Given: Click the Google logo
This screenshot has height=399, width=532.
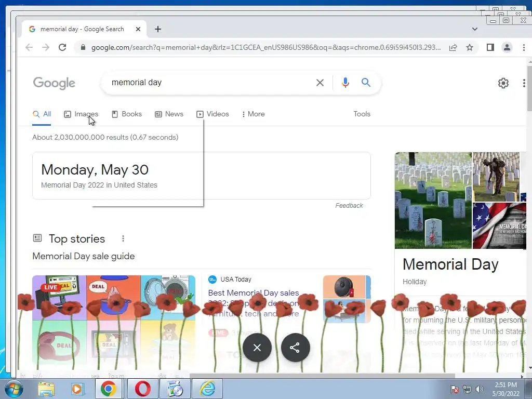Looking at the screenshot, I should click(x=54, y=83).
